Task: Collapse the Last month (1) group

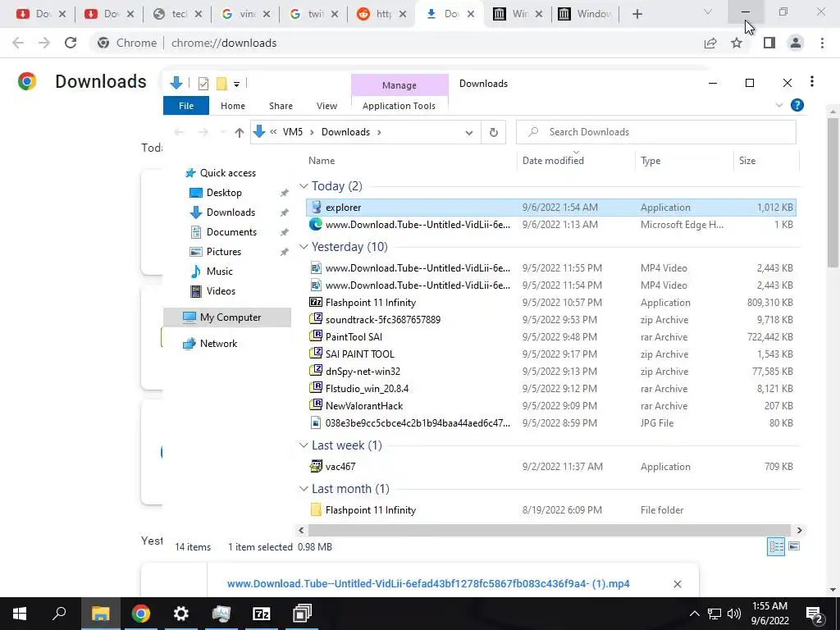Action: pos(304,489)
